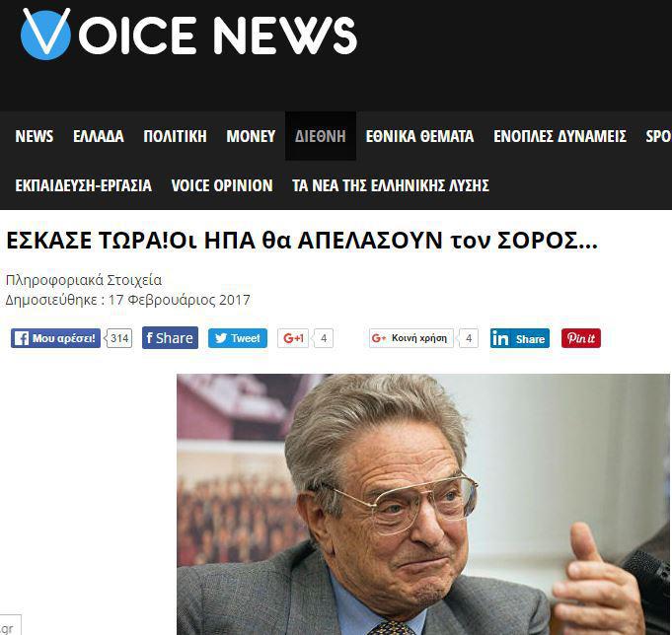Image resolution: width=672 pixels, height=635 pixels.
Task: Navigate to ΕΘΝΙΚΑ ΘΕΜΑΤΑ
Action: pos(419,136)
